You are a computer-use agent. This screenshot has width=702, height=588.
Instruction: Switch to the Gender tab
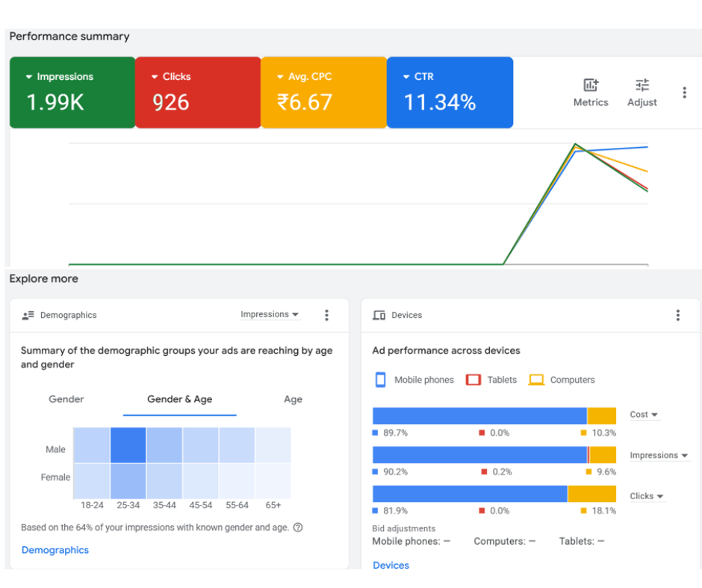(66, 399)
